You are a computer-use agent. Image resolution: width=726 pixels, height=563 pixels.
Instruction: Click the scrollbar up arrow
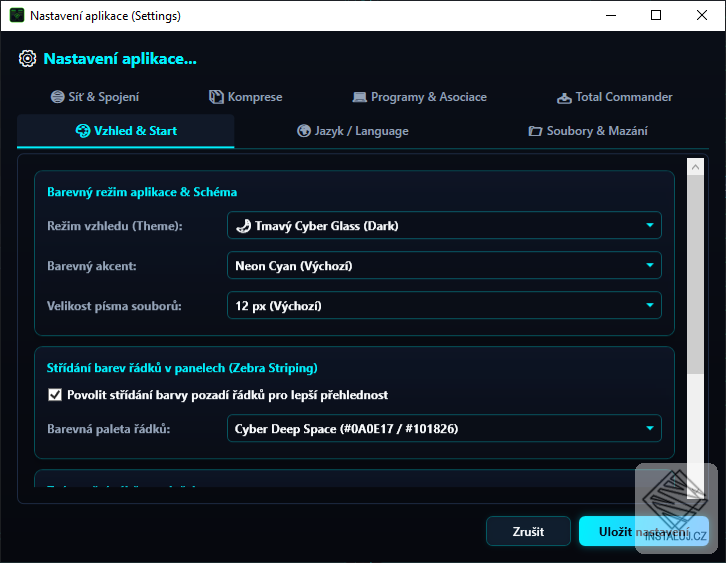point(695,167)
